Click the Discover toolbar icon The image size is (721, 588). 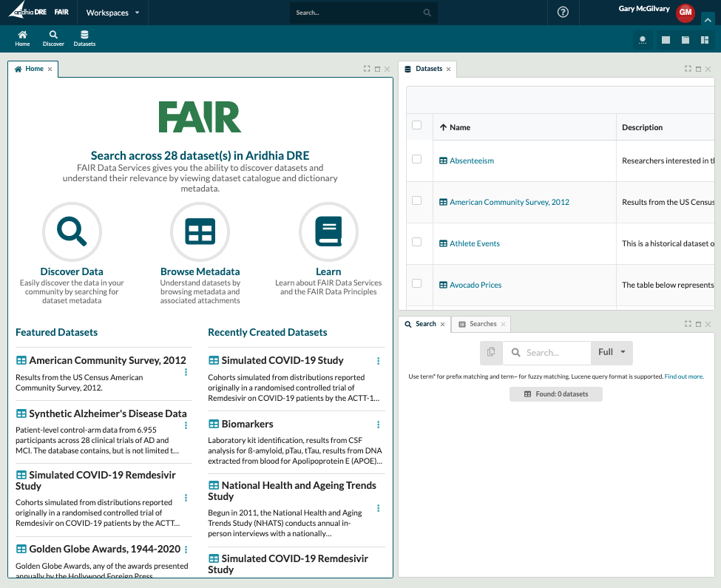click(x=53, y=38)
